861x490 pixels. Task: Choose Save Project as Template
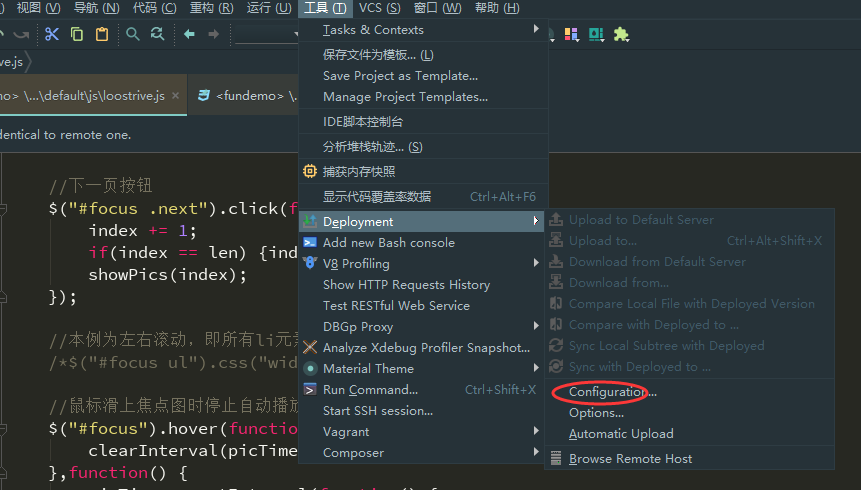[423, 76]
